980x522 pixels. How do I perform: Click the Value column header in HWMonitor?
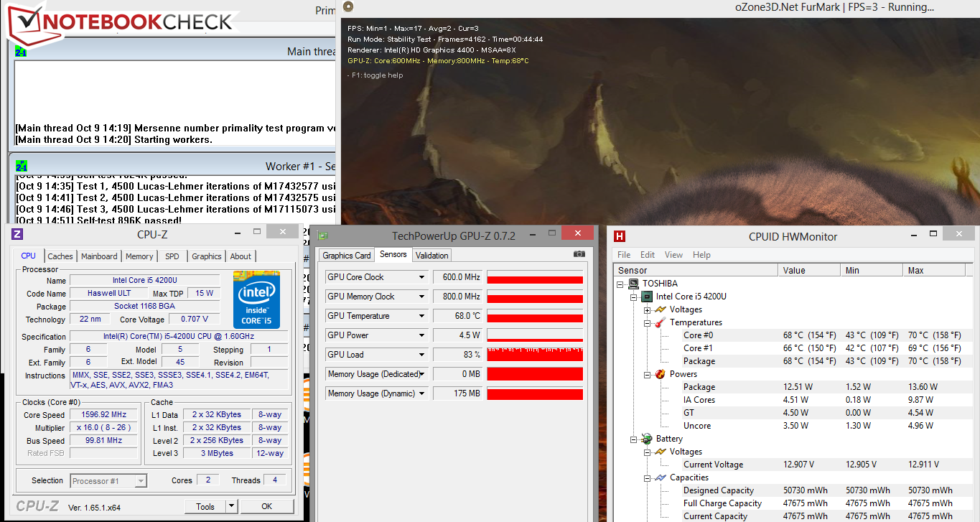pyautogui.click(x=809, y=271)
